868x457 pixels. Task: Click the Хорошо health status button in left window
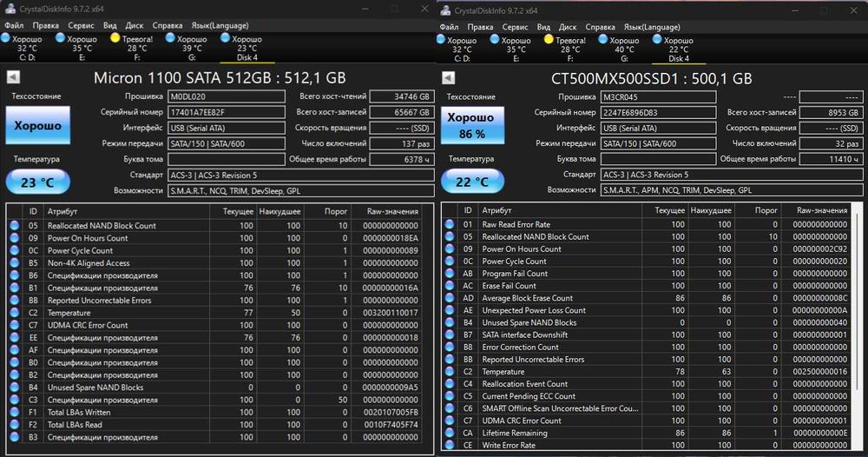(37, 125)
